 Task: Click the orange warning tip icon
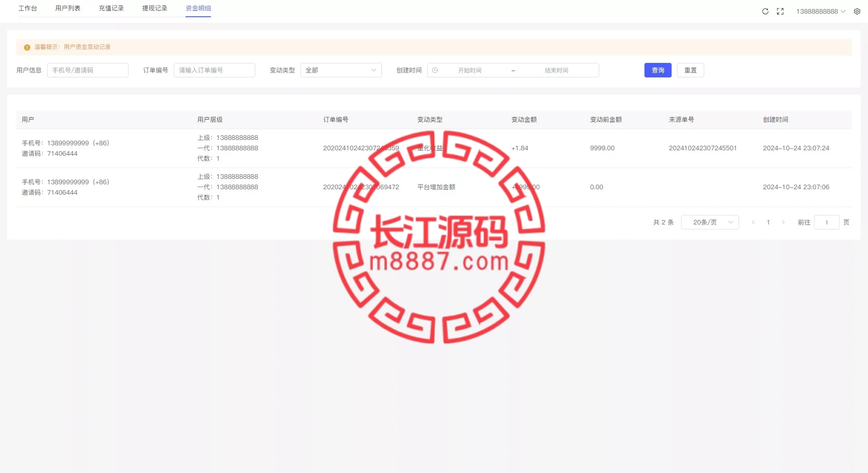tap(27, 47)
